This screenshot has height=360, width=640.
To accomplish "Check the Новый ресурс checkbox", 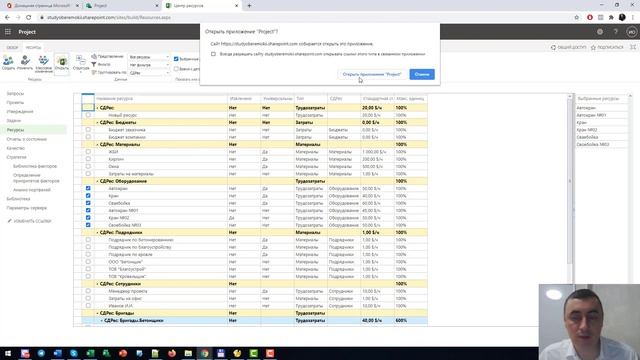I will tap(88, 115).
